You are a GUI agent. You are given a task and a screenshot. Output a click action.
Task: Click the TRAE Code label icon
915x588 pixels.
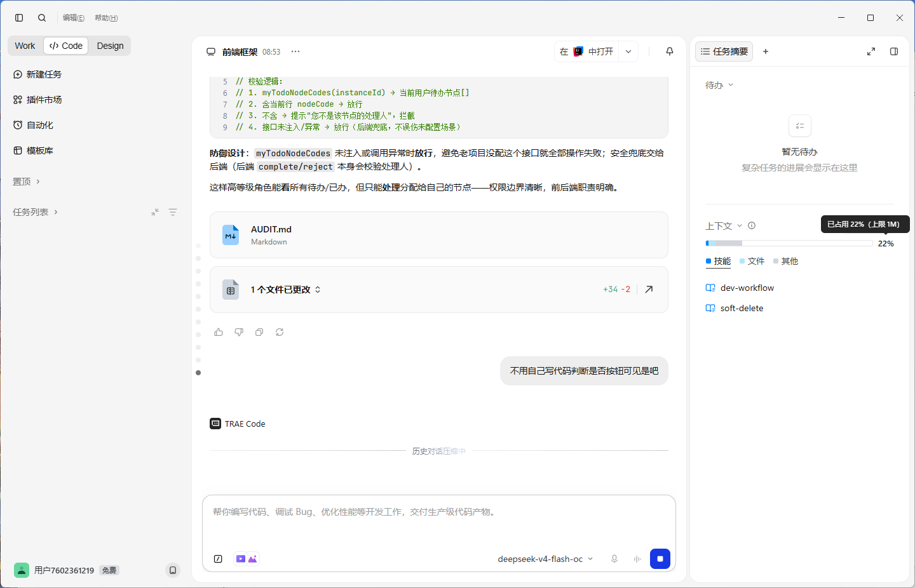click(215, 424)
